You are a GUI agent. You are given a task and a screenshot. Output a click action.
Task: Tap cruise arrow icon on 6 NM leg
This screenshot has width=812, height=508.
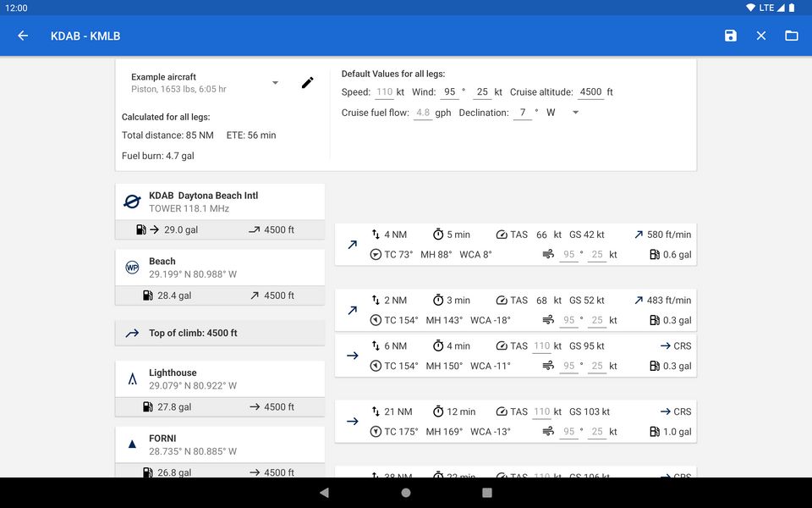(x=353, y=356)
